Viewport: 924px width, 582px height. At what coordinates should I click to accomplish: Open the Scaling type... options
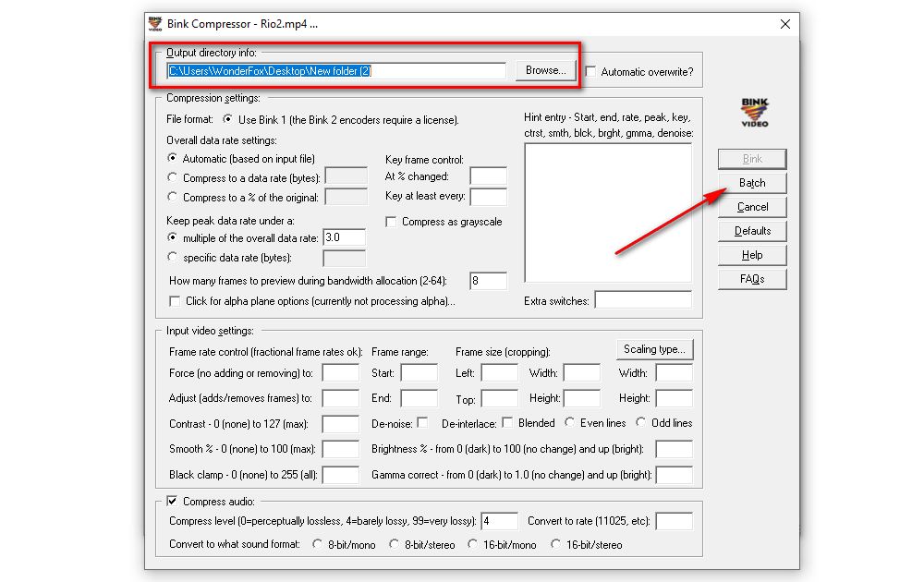655,349
